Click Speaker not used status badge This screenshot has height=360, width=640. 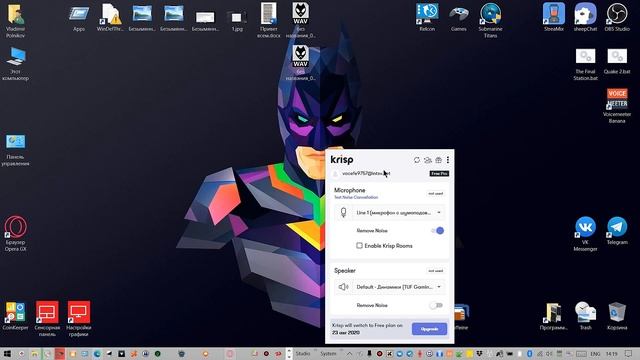pyautogui.click(x=436, y=271)
